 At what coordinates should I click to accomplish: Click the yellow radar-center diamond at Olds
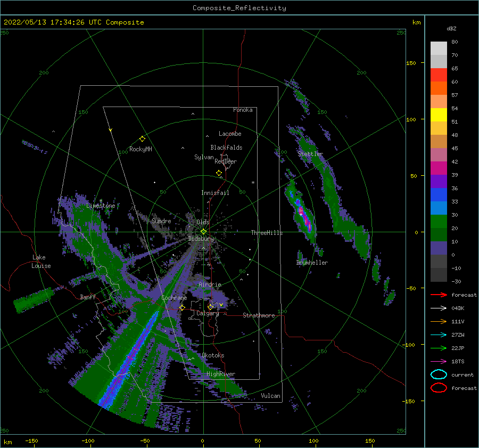click(203, 232)
